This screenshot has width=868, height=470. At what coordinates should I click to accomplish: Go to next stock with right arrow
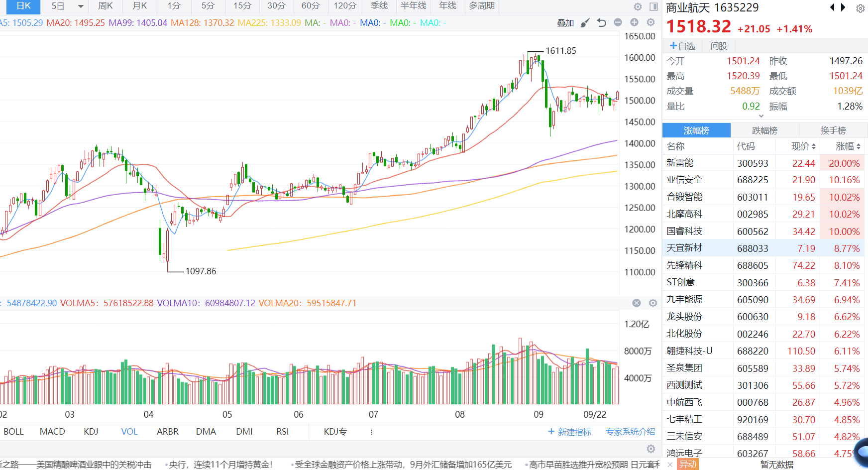(843, 7)
